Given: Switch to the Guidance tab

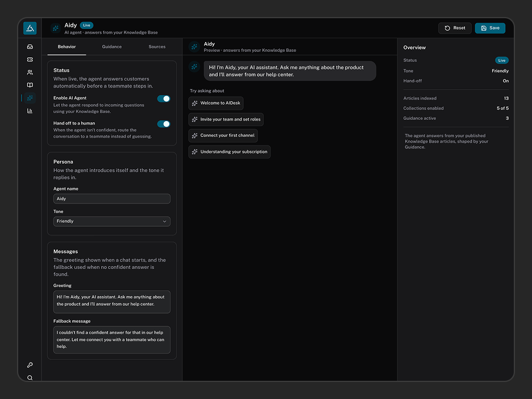Looking at the screenshot, I should pyautogui.click(x=111, y=47).
